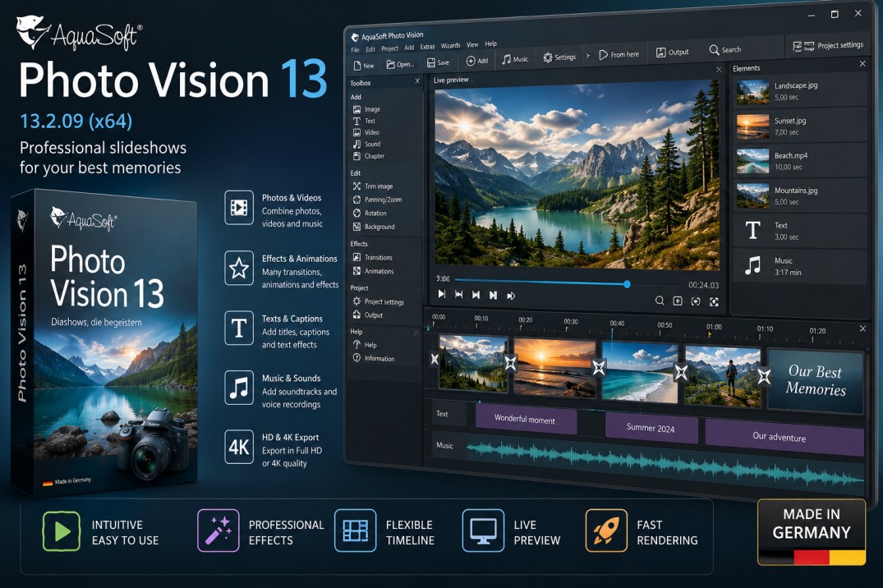Open the Project menu
This screenshot has width=883, height=588.
pyautogui.click(x=389, y=48)
